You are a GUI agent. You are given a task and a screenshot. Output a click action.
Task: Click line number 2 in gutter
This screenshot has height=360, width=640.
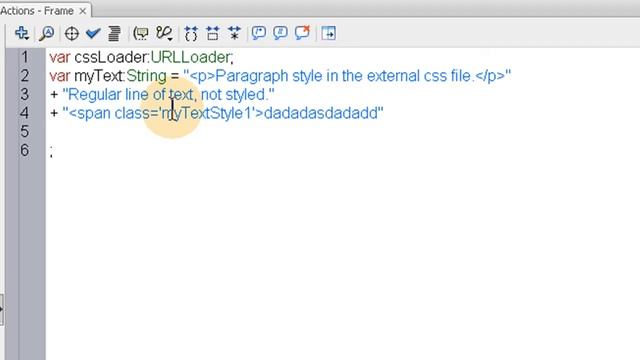click(x=25, y=76)
